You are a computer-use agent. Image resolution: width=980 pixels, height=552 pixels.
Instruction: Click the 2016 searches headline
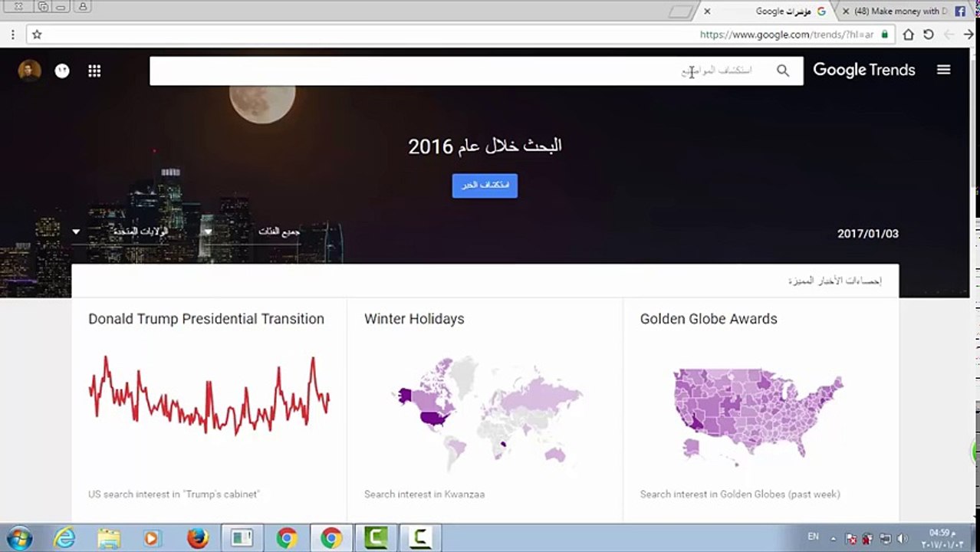pos(485,146)
